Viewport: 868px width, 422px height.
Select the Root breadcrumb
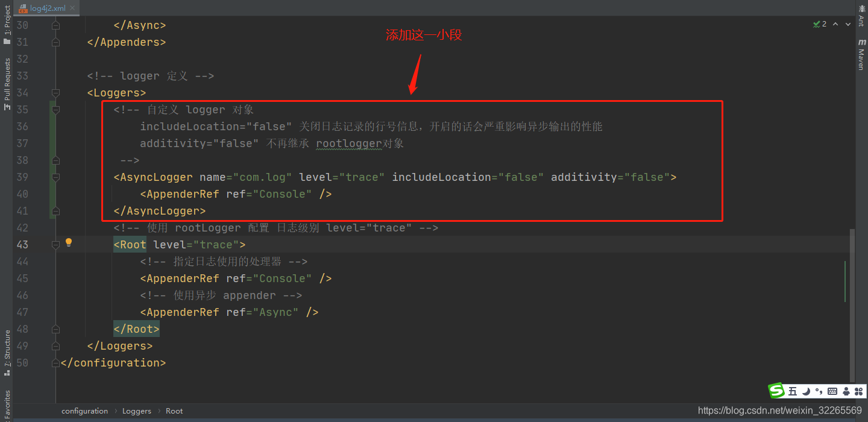(174, 411)
